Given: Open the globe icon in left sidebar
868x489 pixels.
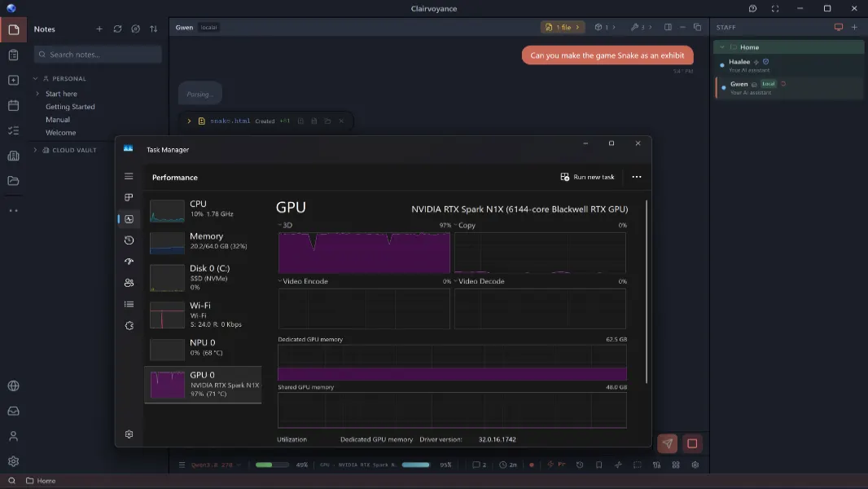Looking at the screenshot, I should [x=13, y=385].
